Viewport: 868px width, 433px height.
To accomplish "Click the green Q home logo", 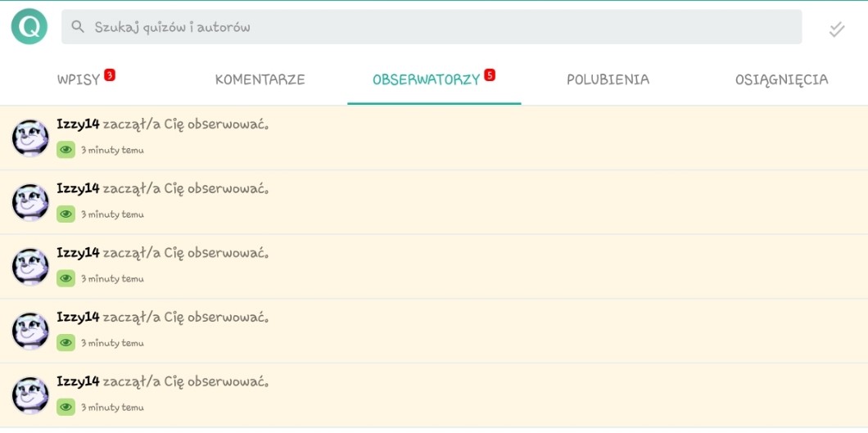I will pyautogui.click(x=29, y=27).
